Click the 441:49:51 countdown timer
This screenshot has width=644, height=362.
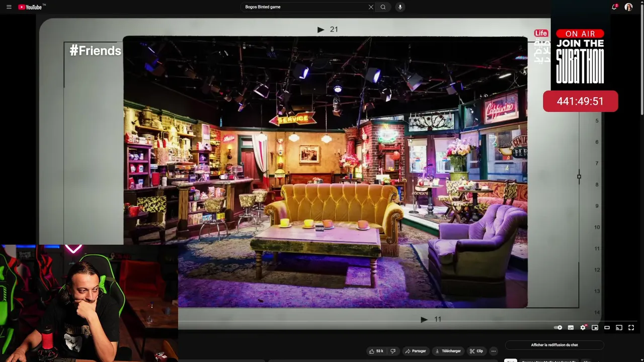580,101
